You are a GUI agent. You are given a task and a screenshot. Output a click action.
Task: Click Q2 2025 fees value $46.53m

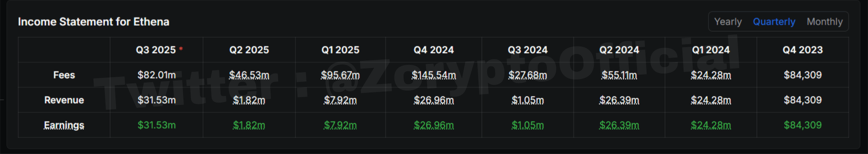pyautogui.click(x=249, y=75)
